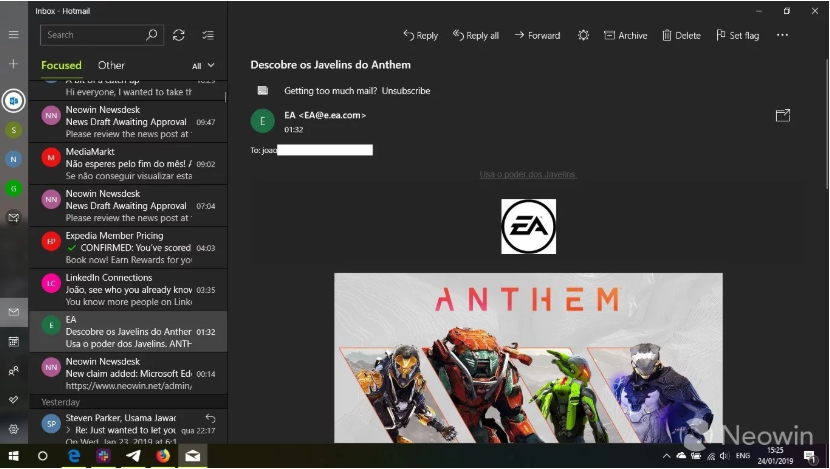Expand the All filter dropdown

coord(202,66)
